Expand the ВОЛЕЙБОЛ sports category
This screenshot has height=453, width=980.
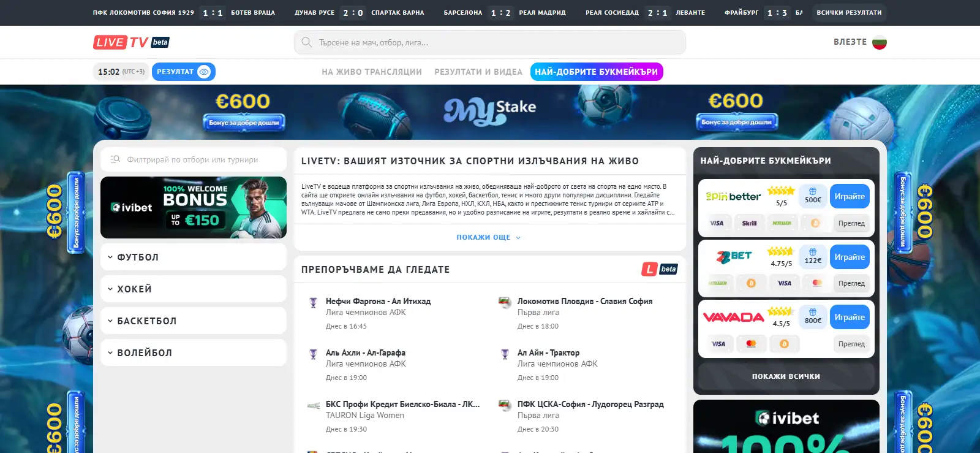(x=194, y=353)
